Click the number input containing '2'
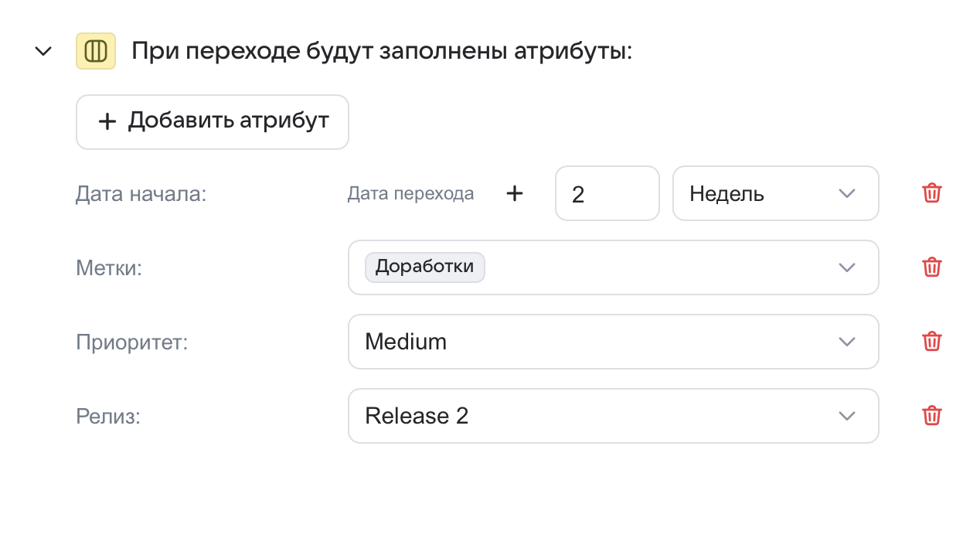This screenshot has height=538, width=980. pyautogui.click(x=607, y=193)
